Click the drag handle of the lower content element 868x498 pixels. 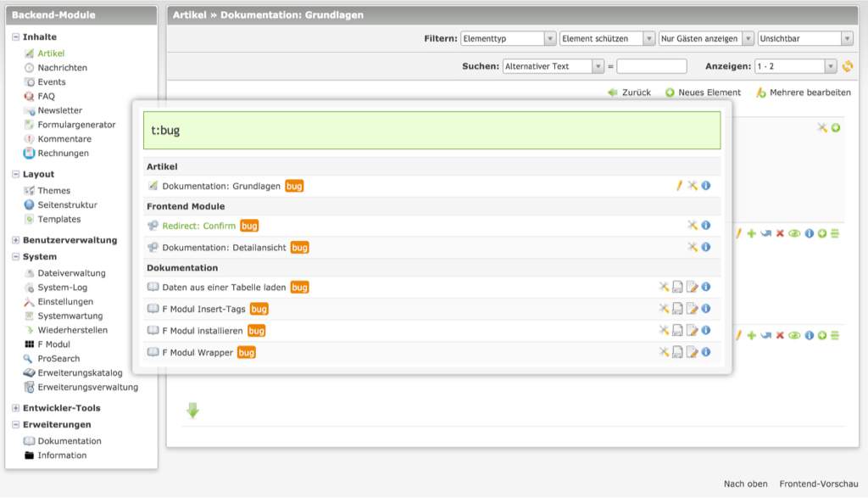(835, 335)
